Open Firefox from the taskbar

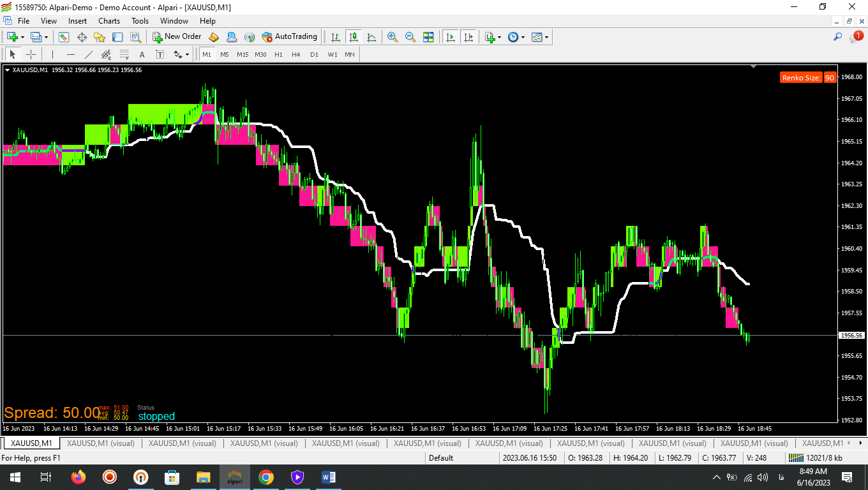[78, 477]
